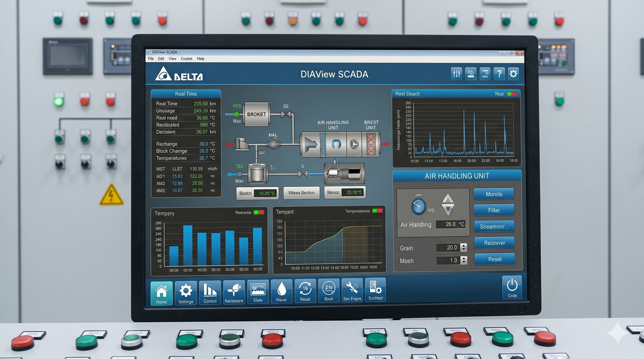Open the Help menu

[x=201, y=59]
